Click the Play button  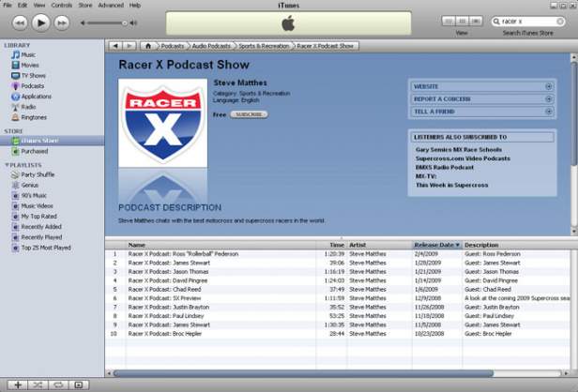(40, 23)
